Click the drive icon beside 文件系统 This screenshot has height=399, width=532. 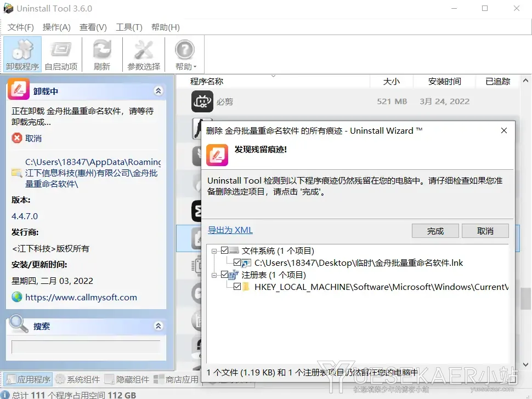(x=234, y=250)
